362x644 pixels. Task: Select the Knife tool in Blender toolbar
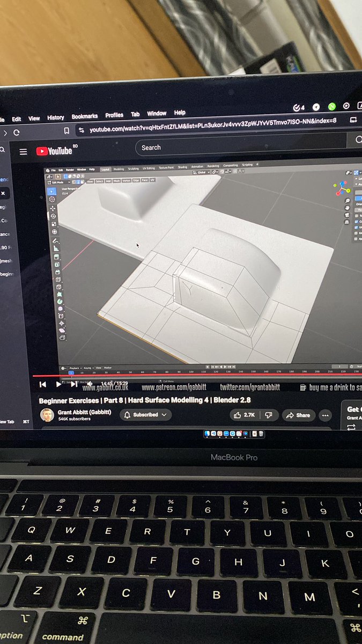coord(58,287)
